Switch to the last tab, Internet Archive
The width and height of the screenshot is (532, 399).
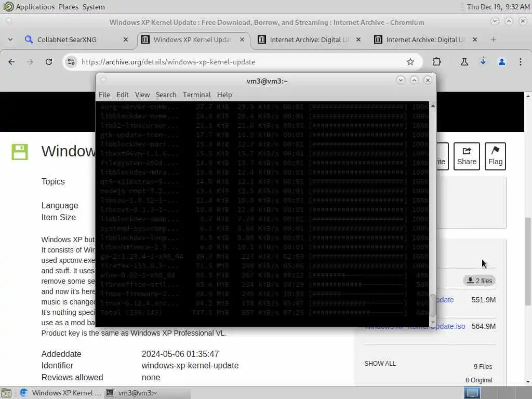point(425,39)
